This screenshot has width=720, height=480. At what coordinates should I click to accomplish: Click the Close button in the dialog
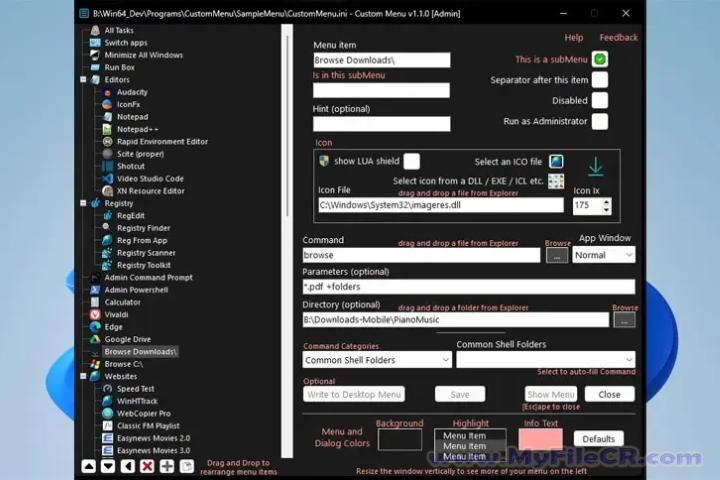tap(610, 395)
